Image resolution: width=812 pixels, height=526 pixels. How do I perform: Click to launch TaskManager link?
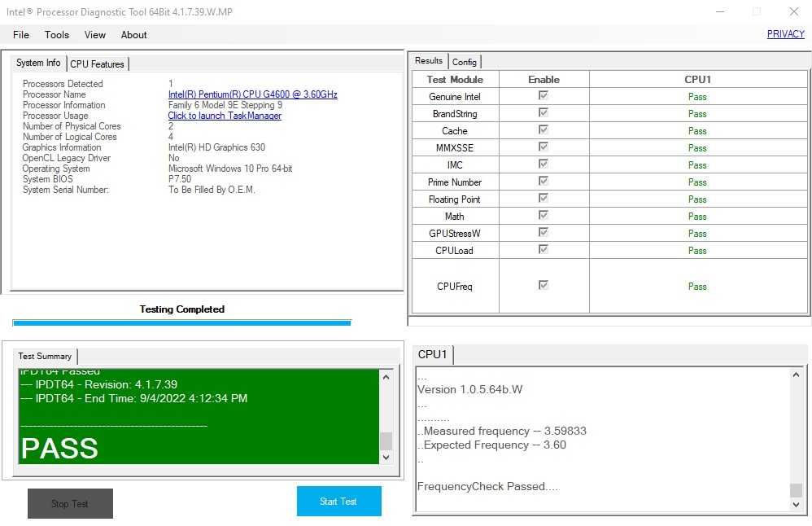click(x=225, y=116)
